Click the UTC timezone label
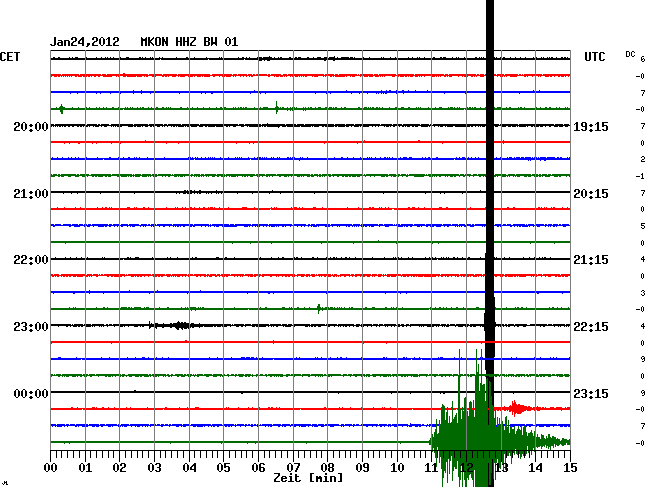 point(594,57)
